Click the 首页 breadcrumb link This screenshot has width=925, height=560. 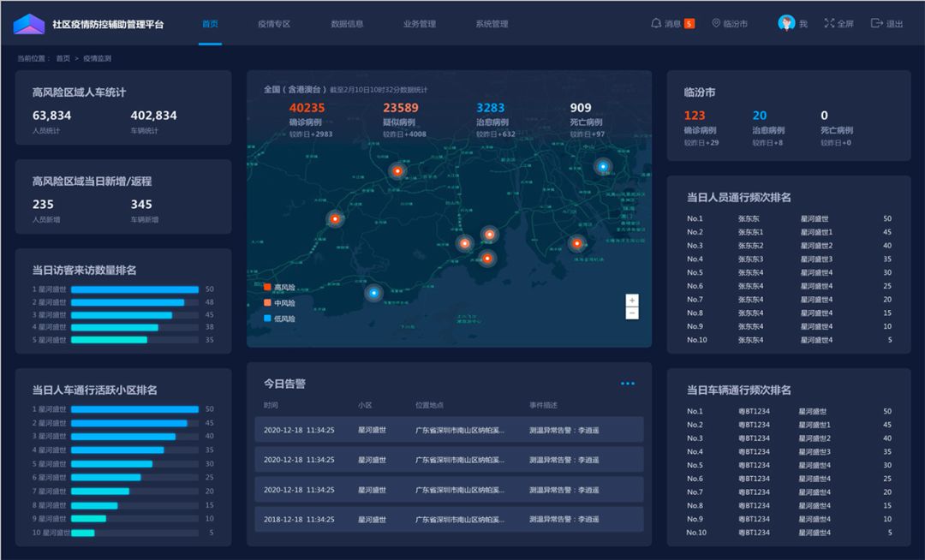[63, 59]
